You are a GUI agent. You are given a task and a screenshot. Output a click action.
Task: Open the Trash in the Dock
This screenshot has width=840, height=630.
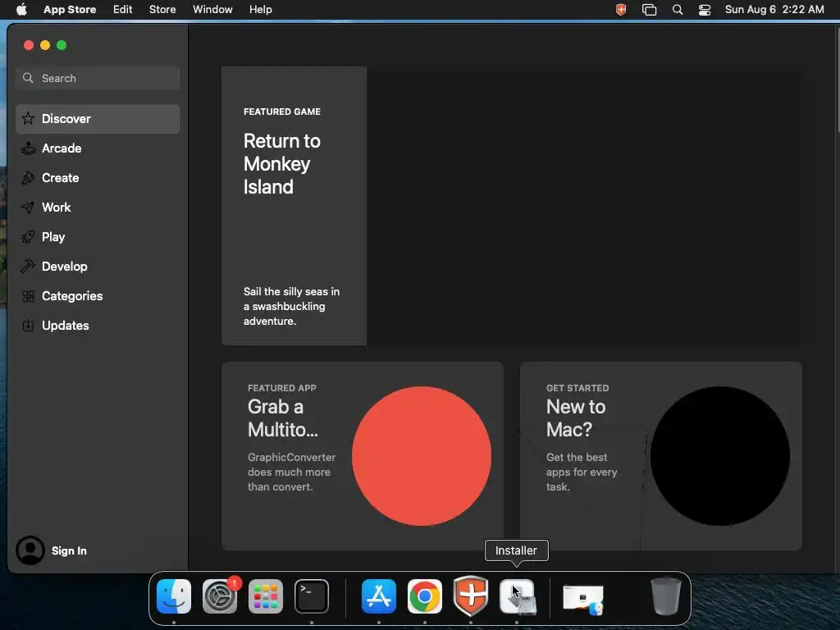pos(666,596)
